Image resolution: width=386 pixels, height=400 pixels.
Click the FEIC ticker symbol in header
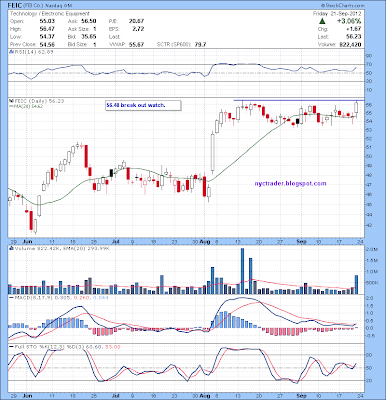click(16, 6)
